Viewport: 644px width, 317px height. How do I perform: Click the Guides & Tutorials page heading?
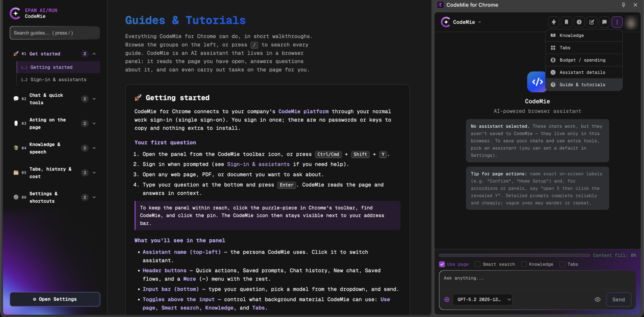(186, 20)
